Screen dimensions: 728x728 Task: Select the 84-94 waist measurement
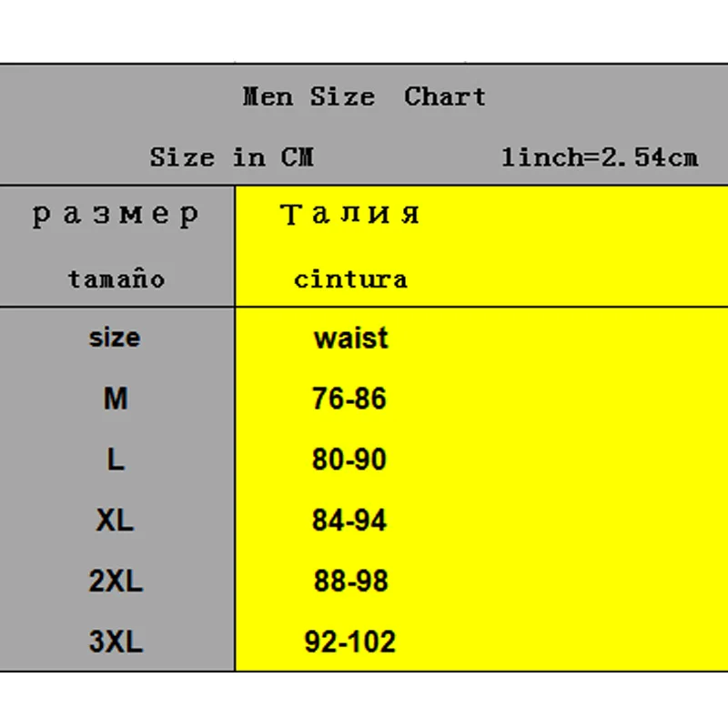tap(349, 521)
